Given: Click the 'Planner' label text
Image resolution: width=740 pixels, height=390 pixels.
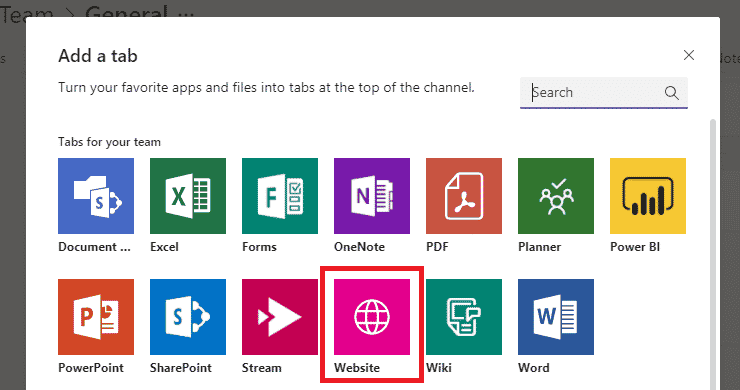Looking at the screenshot, I should click(x=539, y=247).
